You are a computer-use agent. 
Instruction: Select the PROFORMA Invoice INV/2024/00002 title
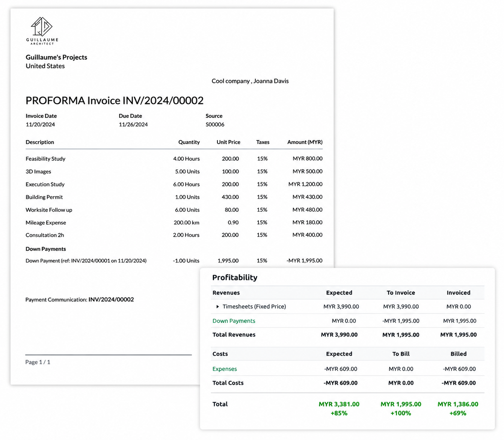115,101
